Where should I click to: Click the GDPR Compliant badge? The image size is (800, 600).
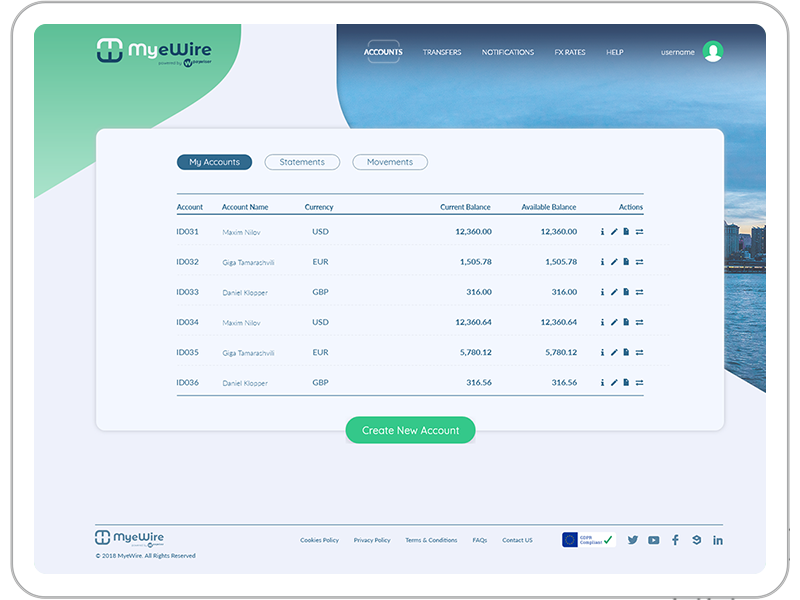tap(588, 540)
